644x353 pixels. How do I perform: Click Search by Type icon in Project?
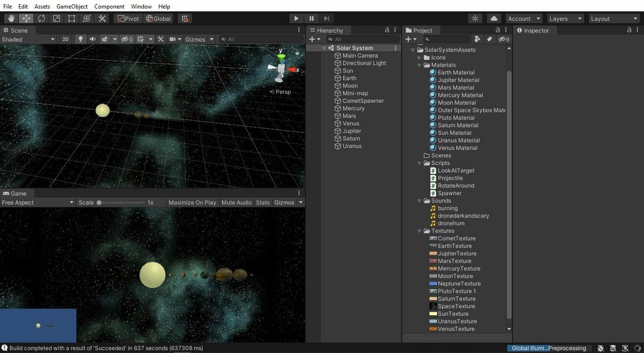click(x=477, y=39)
